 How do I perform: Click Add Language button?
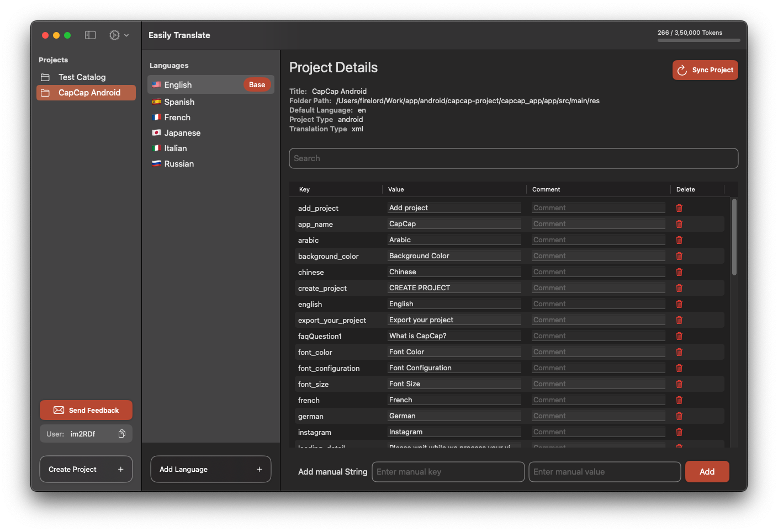coord(211,469)
